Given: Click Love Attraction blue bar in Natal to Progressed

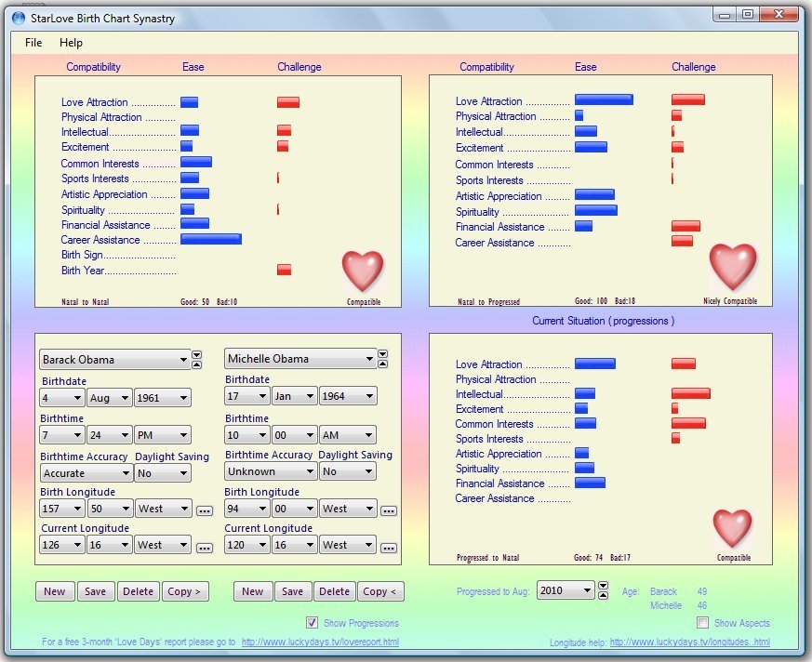Looking at the screenshot, I should coord(604,99).
